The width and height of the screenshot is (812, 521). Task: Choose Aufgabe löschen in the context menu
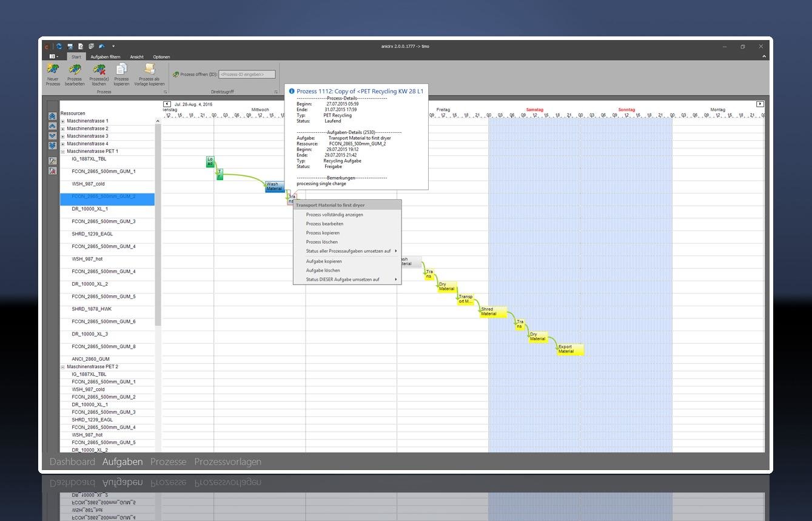(347, 271)
